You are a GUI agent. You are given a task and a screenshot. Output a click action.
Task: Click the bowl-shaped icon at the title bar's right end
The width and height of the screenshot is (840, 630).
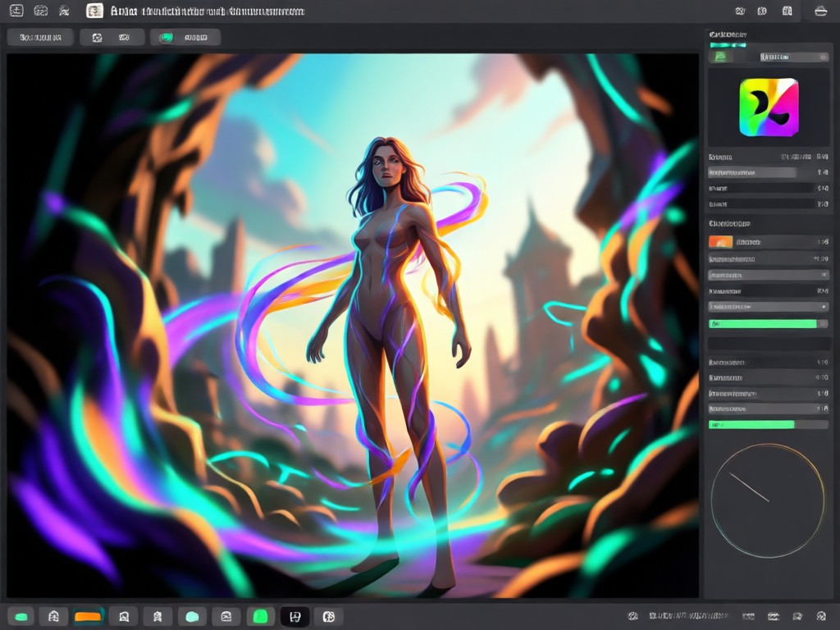[x=820, y=11]
